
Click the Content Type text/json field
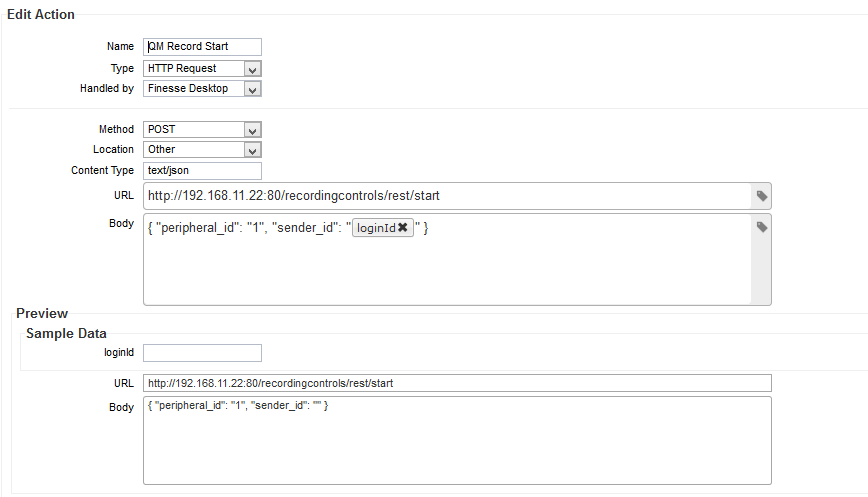tap(202, 170)
